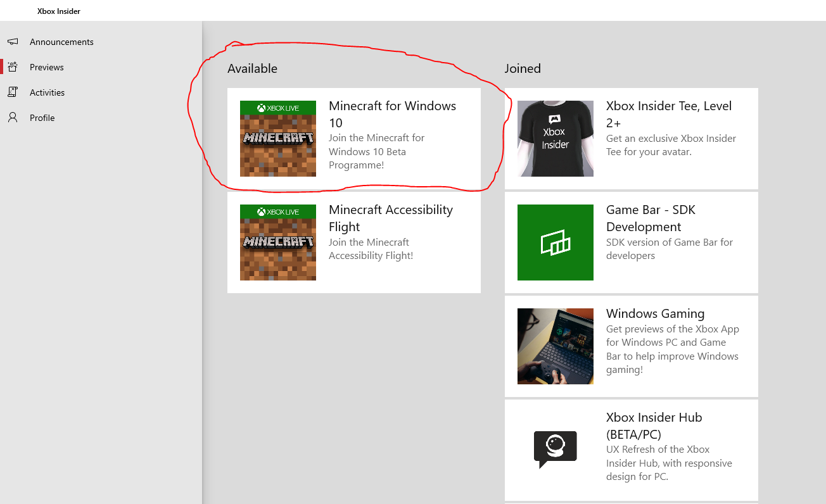
Task: Click the Announcements megaphone icon
Action: tap(13, 42)
